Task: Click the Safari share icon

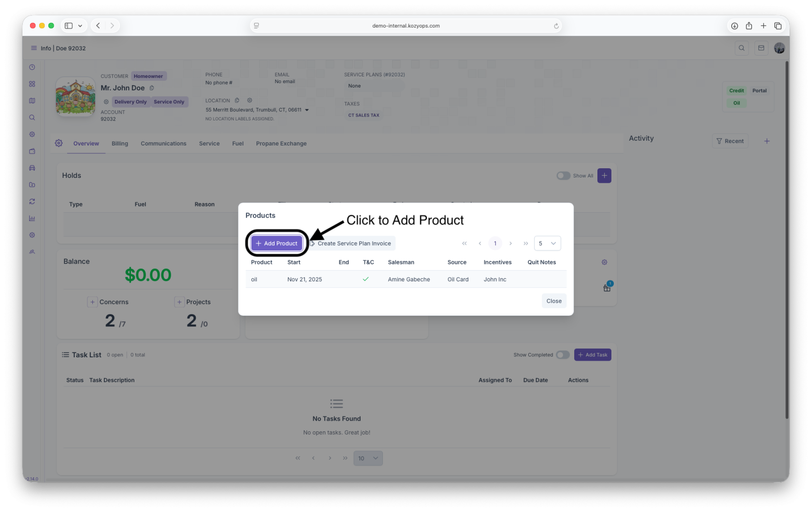Action: (x=749, y=26)
